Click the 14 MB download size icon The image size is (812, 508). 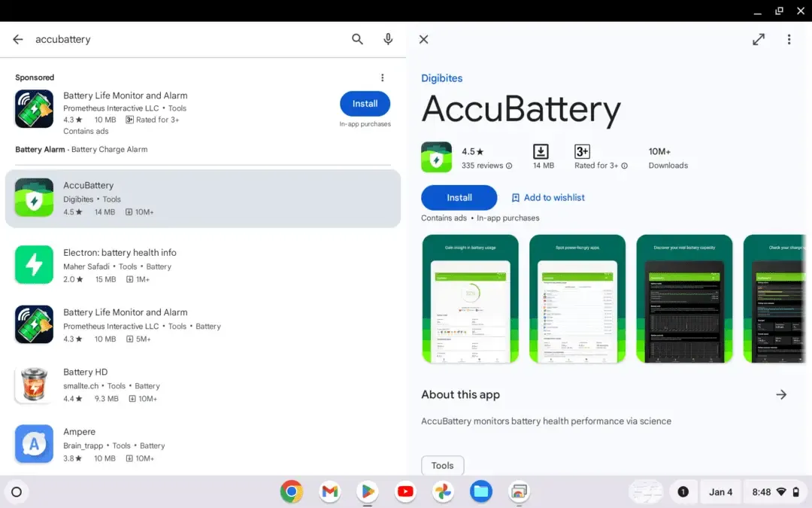(541, 151)
